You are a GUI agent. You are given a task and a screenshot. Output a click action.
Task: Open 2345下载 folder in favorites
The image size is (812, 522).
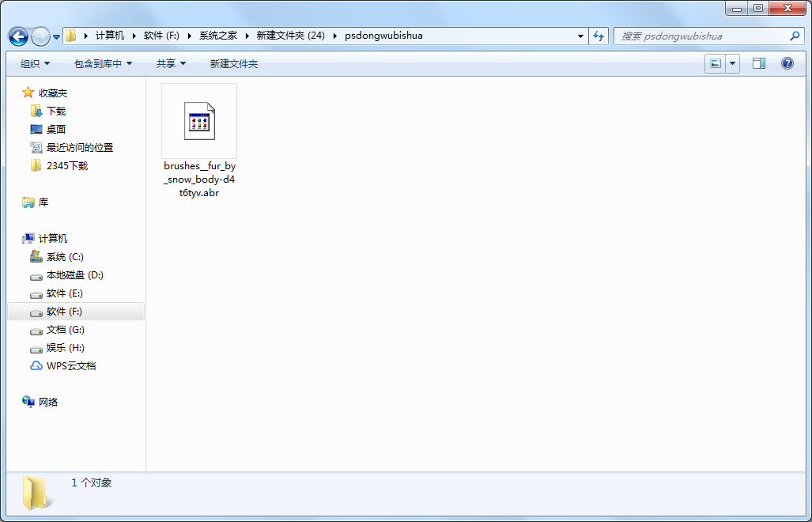click(67, 166)
